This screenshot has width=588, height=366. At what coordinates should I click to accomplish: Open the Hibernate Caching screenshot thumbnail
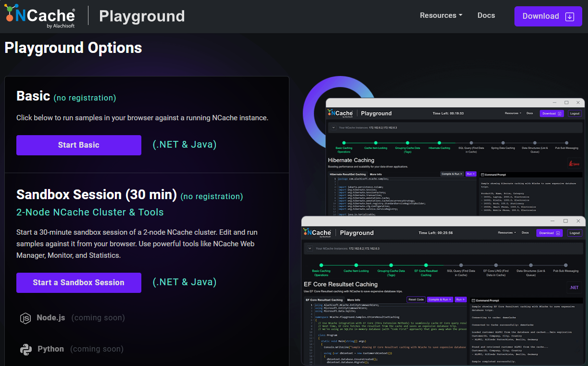click(455, 156)
